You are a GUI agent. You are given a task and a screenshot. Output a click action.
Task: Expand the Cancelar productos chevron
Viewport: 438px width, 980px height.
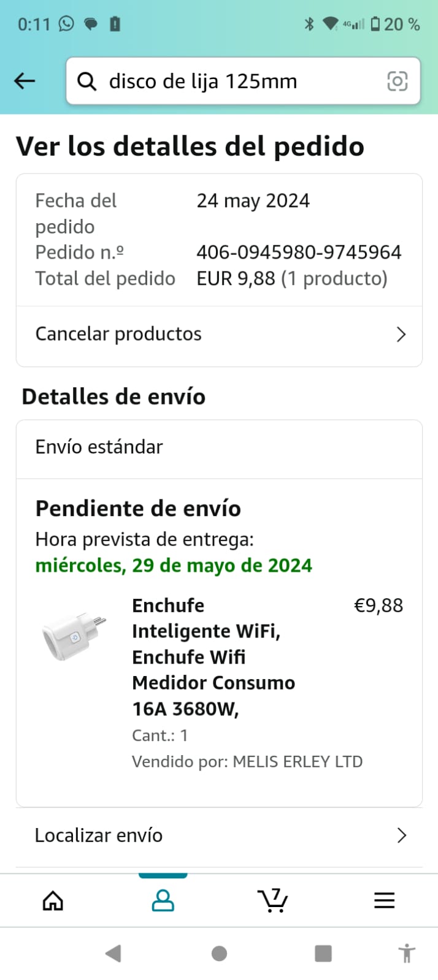pyautogui.click(x=401, y=334)
